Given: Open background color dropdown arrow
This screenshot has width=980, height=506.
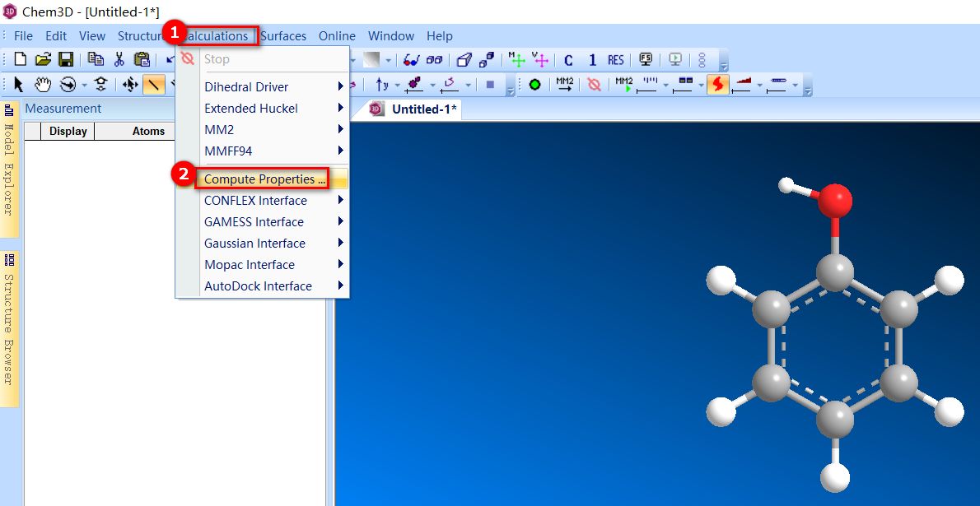Looking at the screenshot, I should (x=388, y=60).
